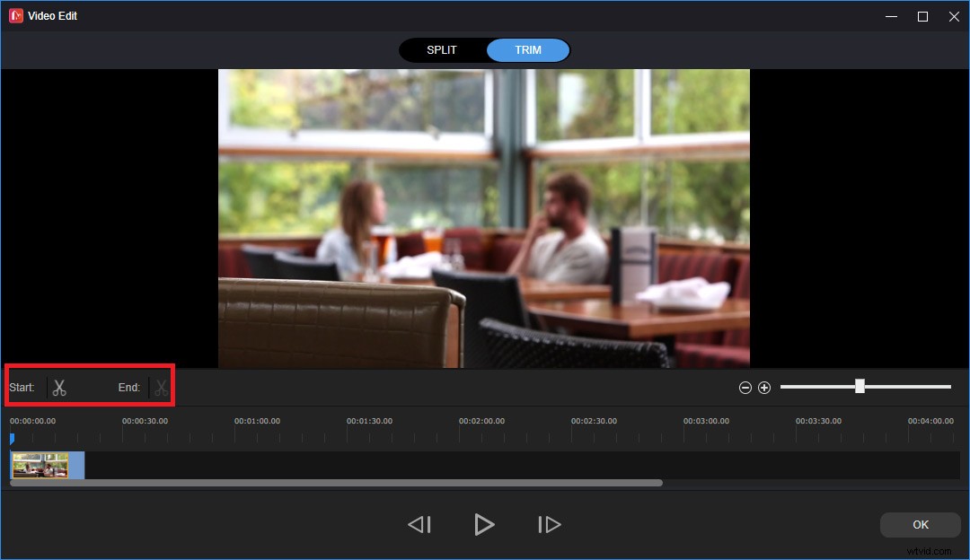Screen dimensions: 970x560
Task: Zoom out the timeline with minus icon
Action: tap(745, 387)
